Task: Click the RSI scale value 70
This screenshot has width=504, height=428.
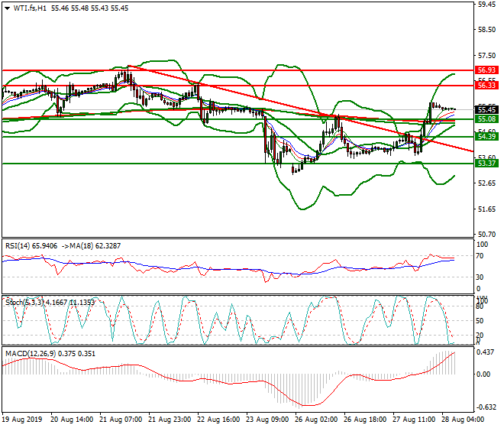Action: coord(480,256)
